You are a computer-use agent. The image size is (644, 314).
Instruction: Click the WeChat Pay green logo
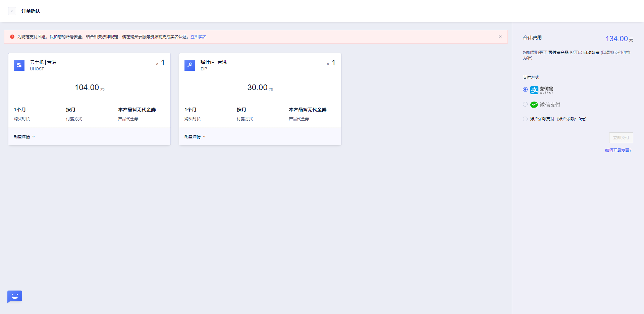534,105
